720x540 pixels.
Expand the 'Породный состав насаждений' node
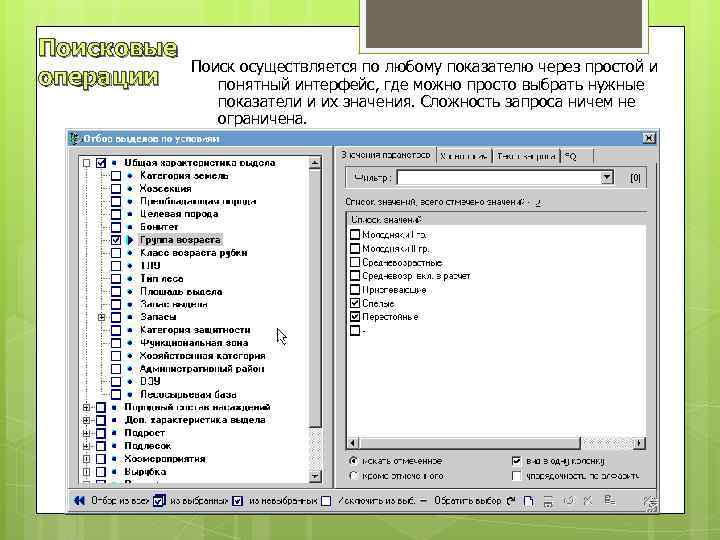point(86,407)
